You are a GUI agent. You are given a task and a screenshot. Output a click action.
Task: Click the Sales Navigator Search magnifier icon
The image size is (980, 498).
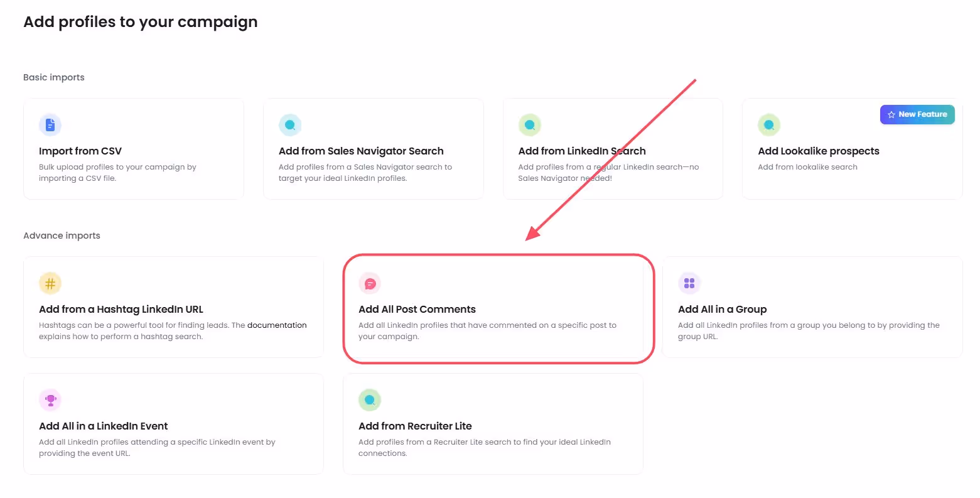(x=290, y=124)
